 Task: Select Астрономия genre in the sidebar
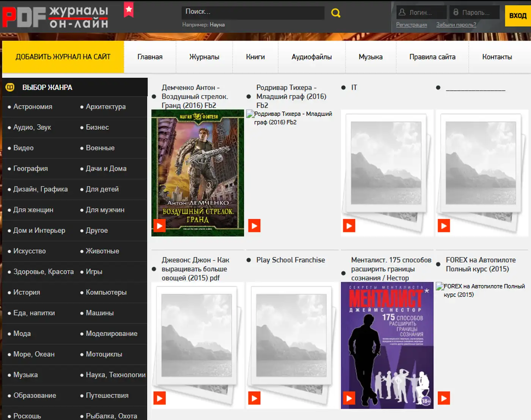pos(33,107)
